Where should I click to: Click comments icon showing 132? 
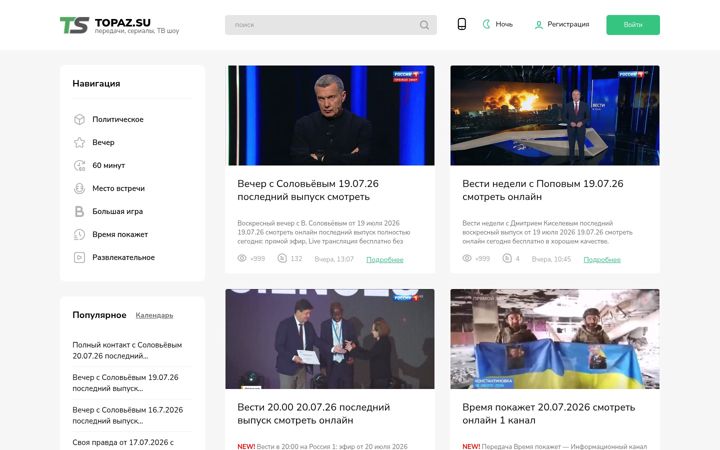pos(282,259)
